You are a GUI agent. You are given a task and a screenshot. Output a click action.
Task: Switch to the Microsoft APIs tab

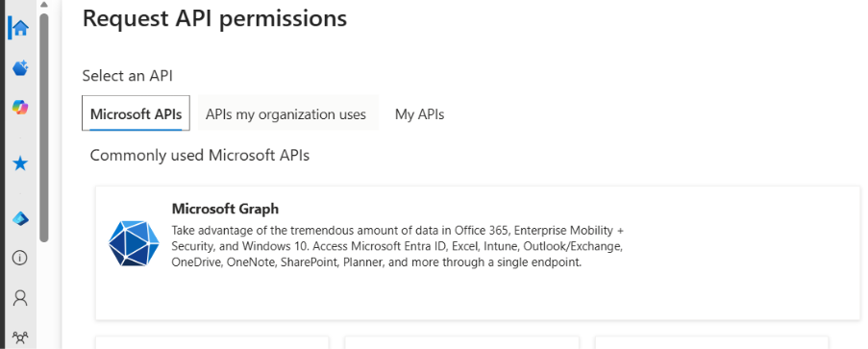point(136,113)
